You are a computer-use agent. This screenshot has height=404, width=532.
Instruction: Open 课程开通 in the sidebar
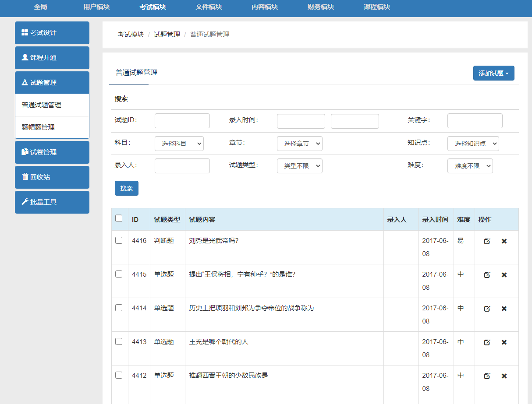[52, 58]
